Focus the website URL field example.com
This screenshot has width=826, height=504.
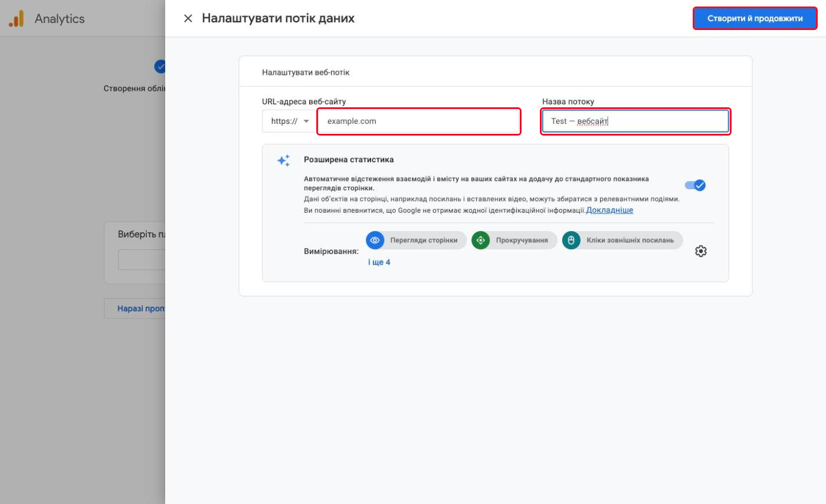(x=419, y=121)
